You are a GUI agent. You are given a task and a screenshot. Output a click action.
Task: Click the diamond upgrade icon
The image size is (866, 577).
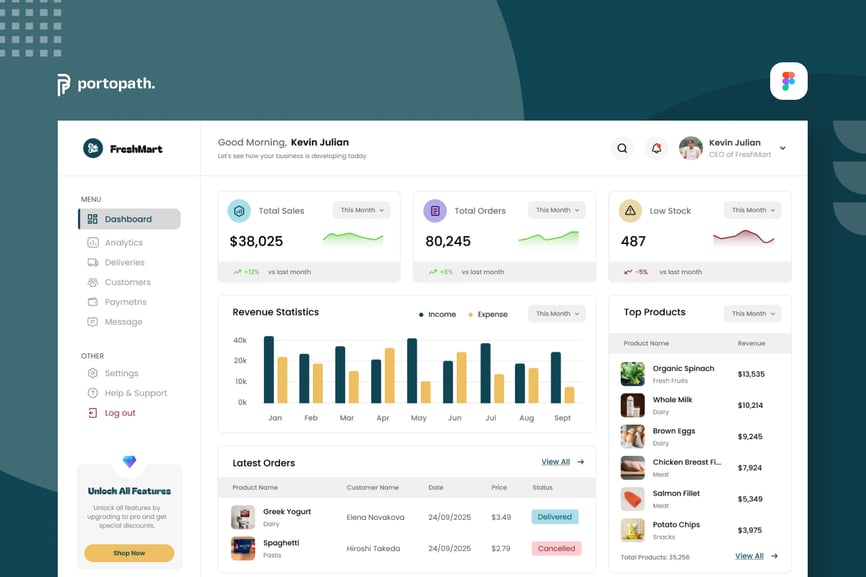[x=129, y=462]
